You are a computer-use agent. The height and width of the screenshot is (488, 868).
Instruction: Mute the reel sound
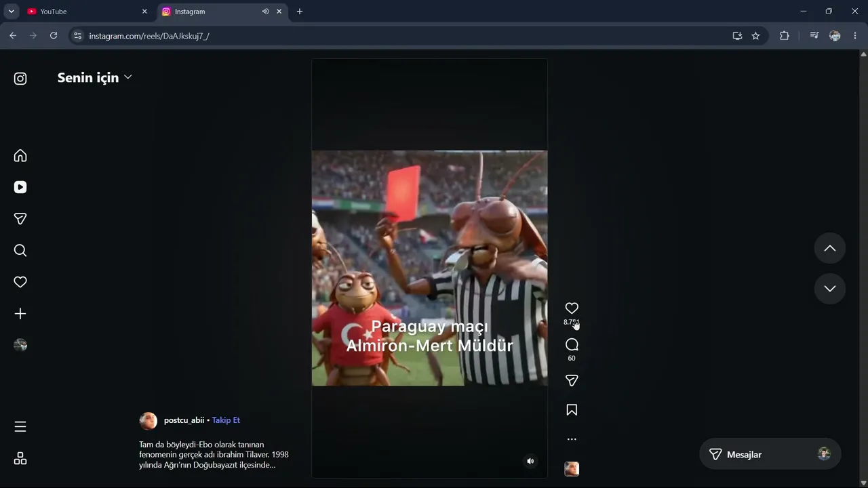(x=530, y=461)
